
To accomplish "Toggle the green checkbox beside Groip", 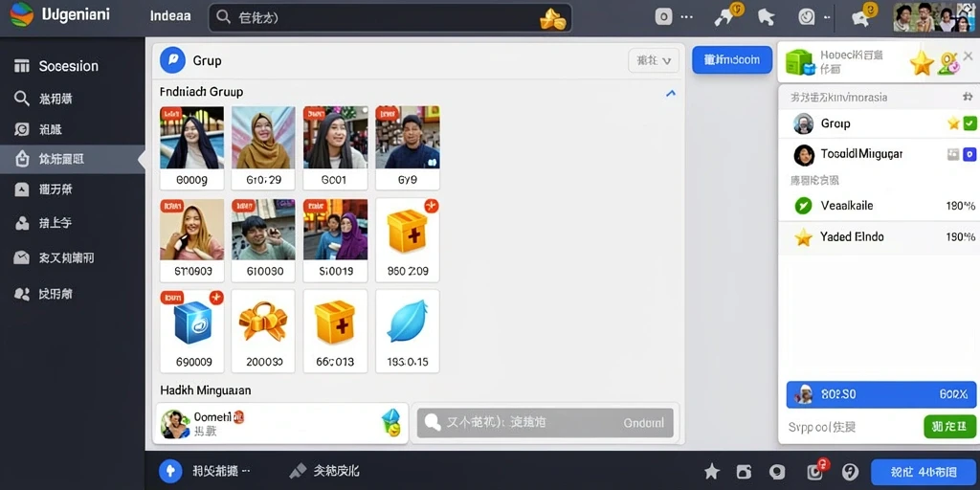I will click(x=970, y=123).
